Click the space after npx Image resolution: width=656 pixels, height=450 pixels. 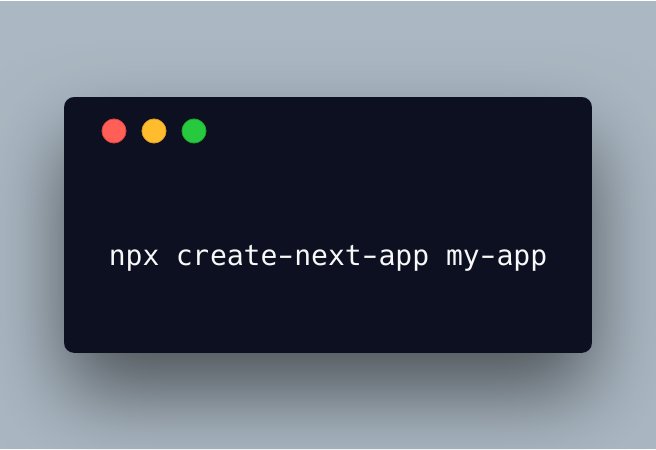168,257
